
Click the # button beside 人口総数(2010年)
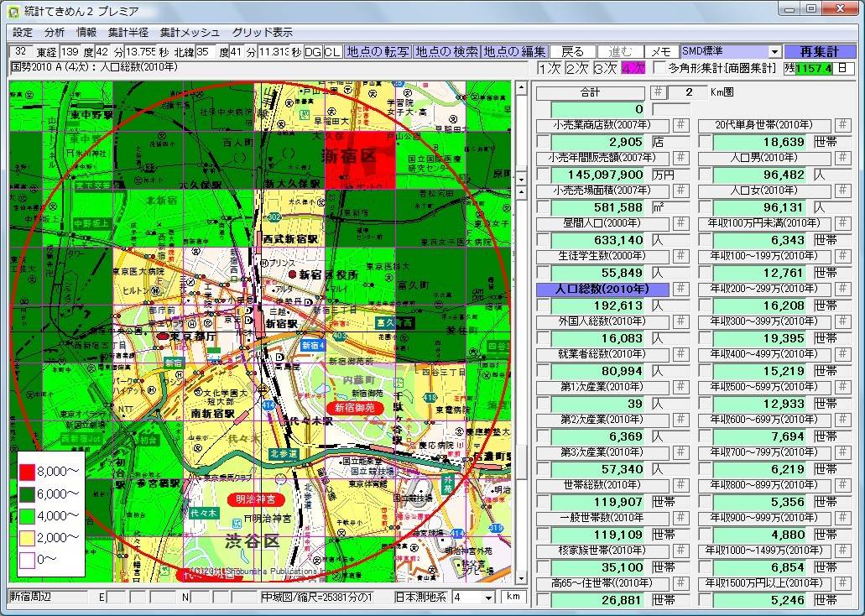click(681, 289)
